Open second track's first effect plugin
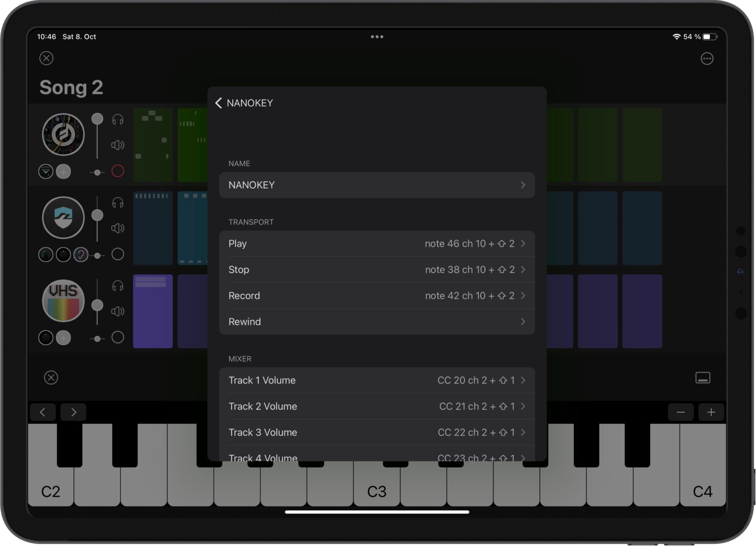Screen dimensions: 756x546 [x=46, y=255]
